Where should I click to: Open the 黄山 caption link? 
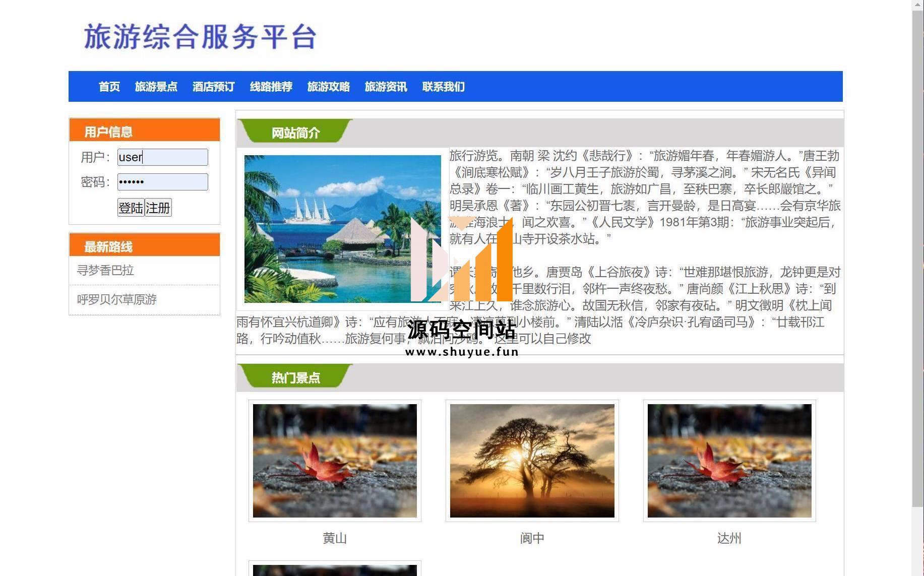tap(335, 538)
